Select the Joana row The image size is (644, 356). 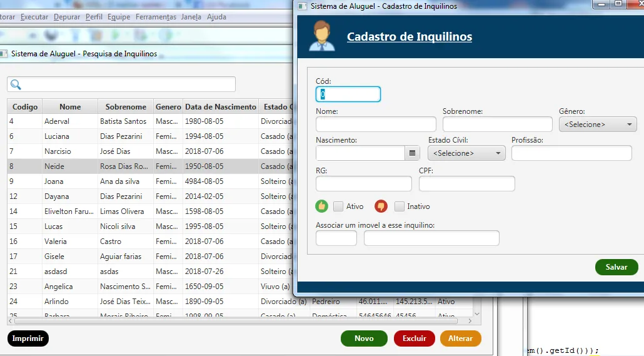(x=150, y=181)
